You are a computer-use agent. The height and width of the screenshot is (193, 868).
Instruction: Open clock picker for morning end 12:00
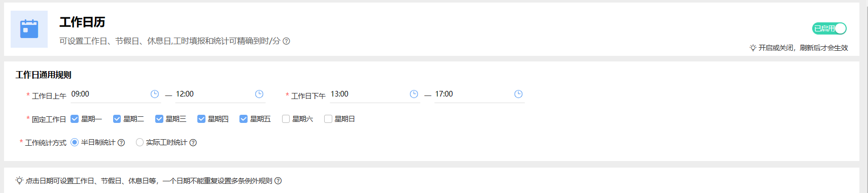(259, 94)
